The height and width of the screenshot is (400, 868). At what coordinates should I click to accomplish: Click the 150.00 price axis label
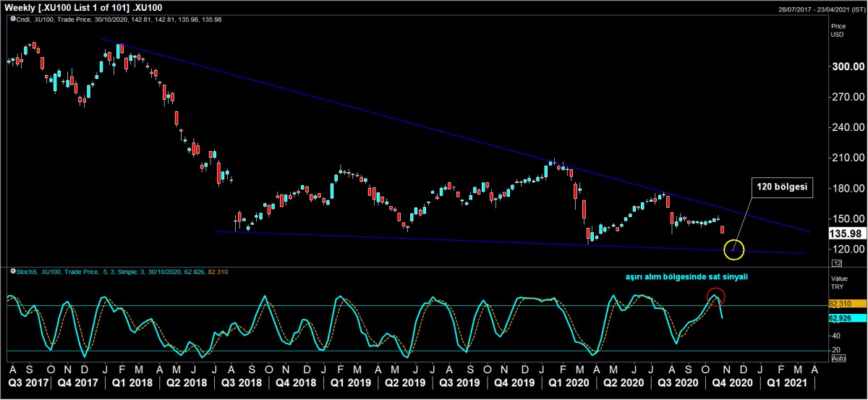pyautogui.click(x=848, y=218)
